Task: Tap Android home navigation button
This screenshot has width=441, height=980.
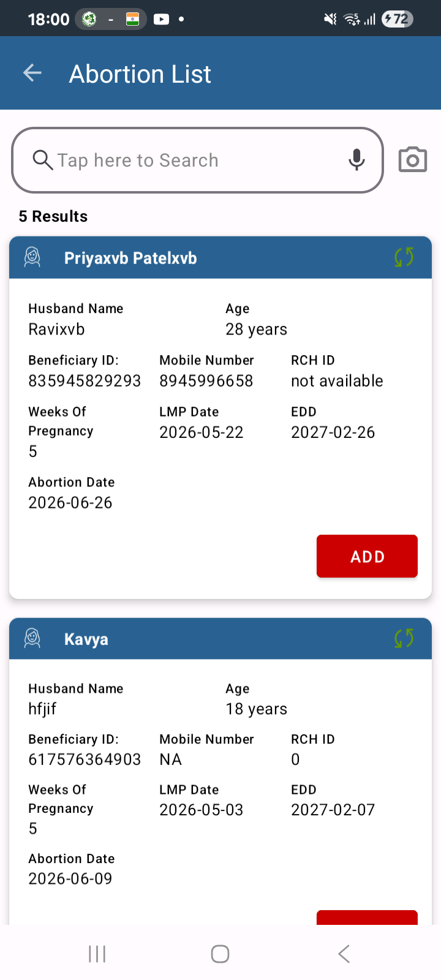Action: pos(220,954)
